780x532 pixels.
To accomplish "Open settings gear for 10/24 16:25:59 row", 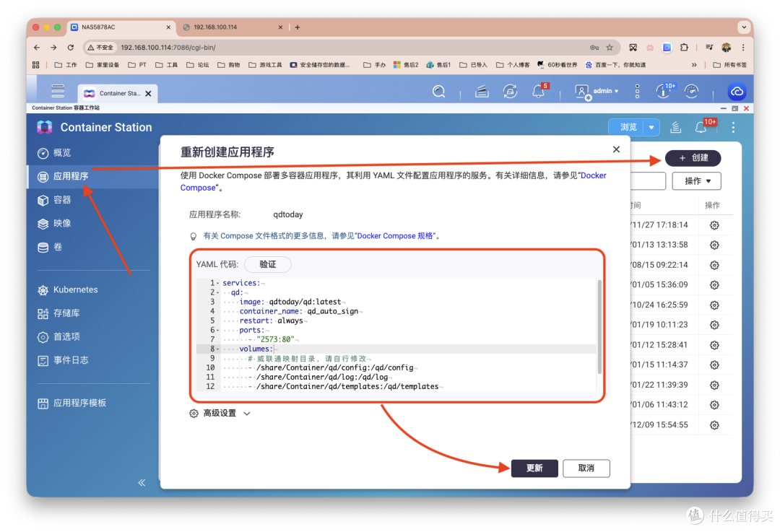I will [x=714, y=305].
